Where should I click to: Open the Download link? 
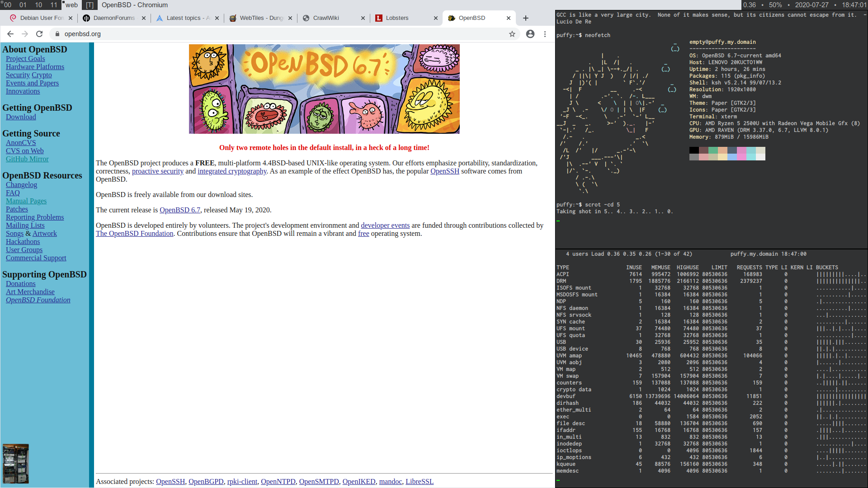(21, 117)
